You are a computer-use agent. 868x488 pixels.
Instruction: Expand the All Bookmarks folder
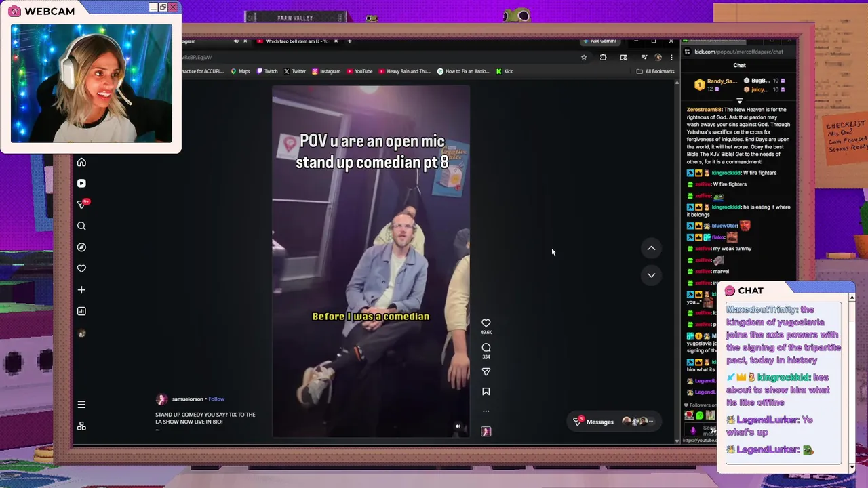(655, 71)
